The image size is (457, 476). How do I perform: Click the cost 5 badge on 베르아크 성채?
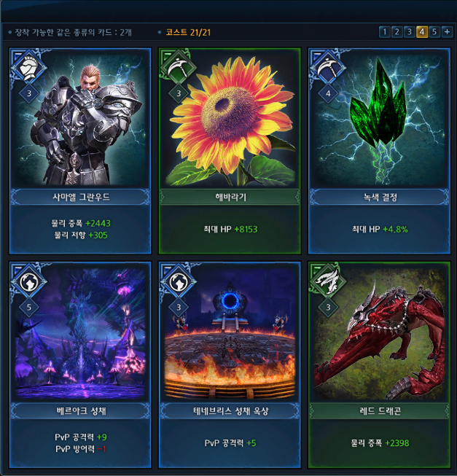[29, 307]
